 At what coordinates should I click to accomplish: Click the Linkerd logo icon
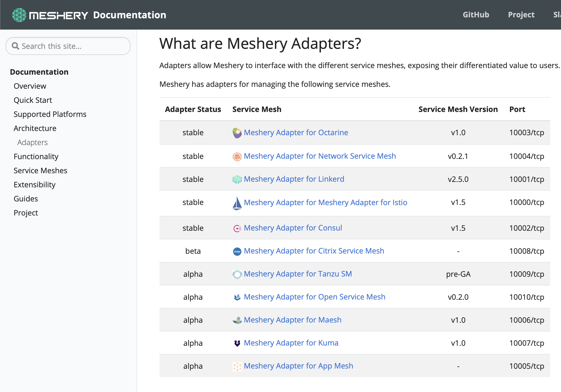[237, 179]
